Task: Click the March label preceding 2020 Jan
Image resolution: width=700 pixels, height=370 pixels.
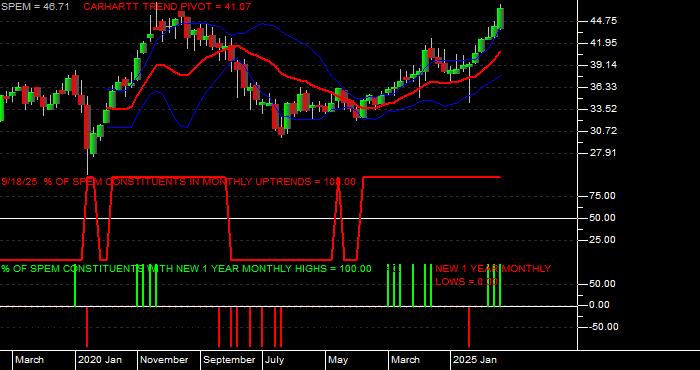Action: 30,360
